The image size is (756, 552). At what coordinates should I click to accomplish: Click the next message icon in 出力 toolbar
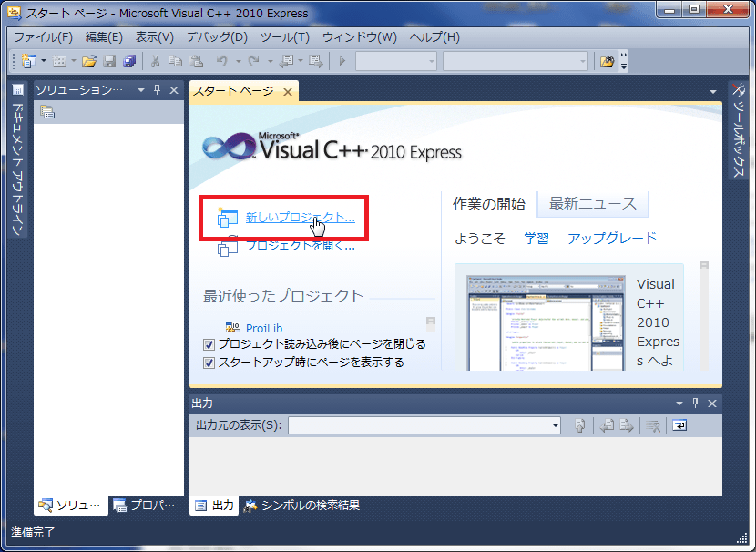click(x=627, y=425)
